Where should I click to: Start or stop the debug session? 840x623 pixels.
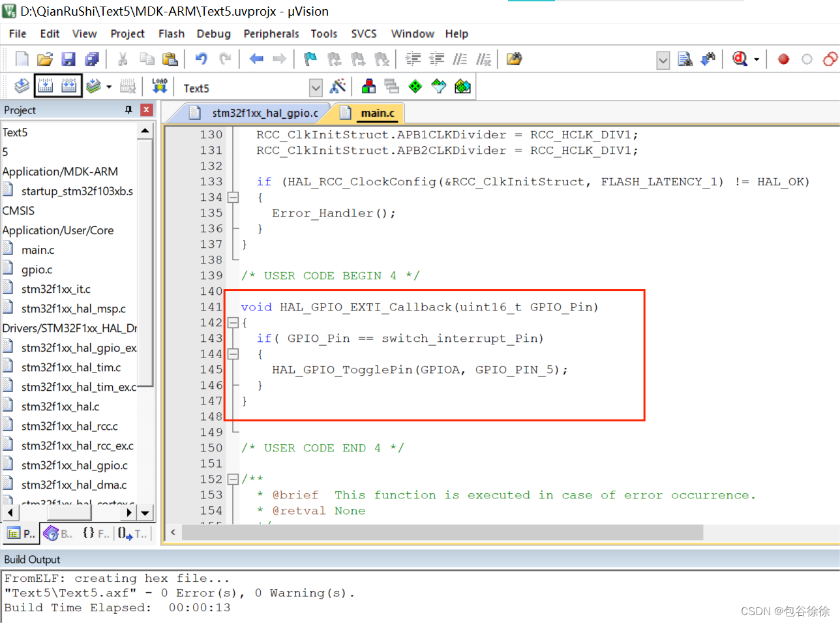click(x=740, y=59)
